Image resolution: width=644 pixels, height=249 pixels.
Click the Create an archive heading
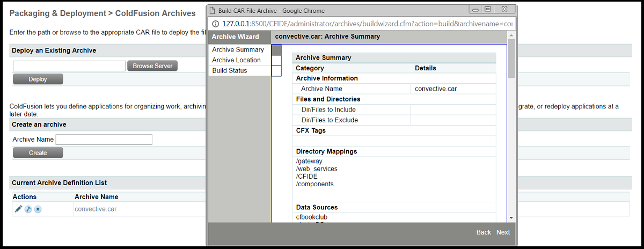coord(39,124)
